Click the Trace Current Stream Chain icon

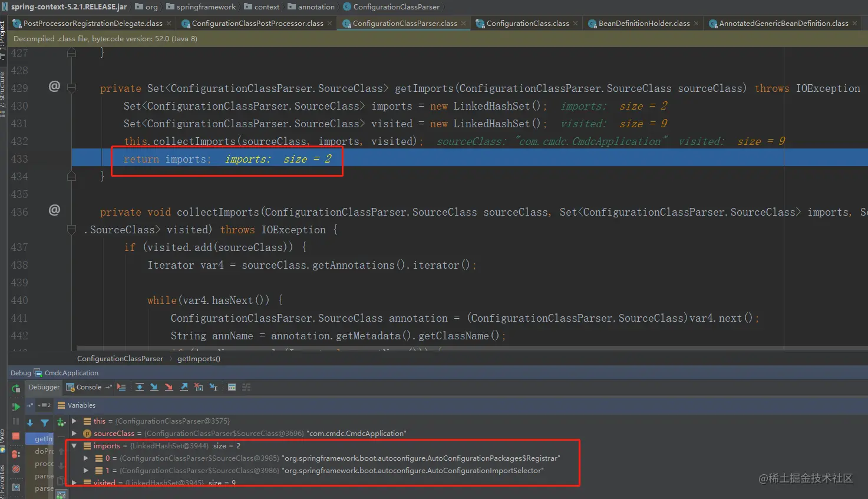coord(246,388)
